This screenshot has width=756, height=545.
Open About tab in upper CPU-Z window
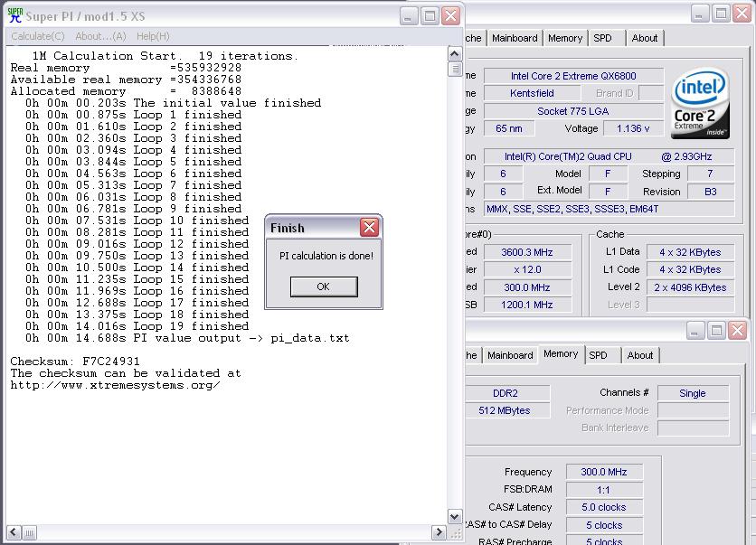(x=645, y=38)
